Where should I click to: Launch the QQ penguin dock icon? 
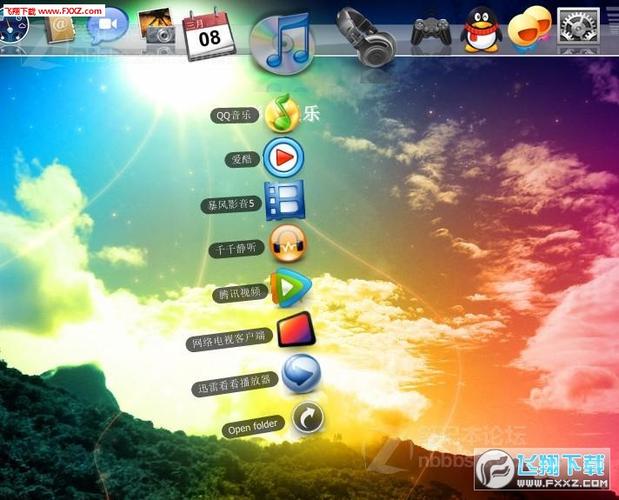[x=481, y=30]
